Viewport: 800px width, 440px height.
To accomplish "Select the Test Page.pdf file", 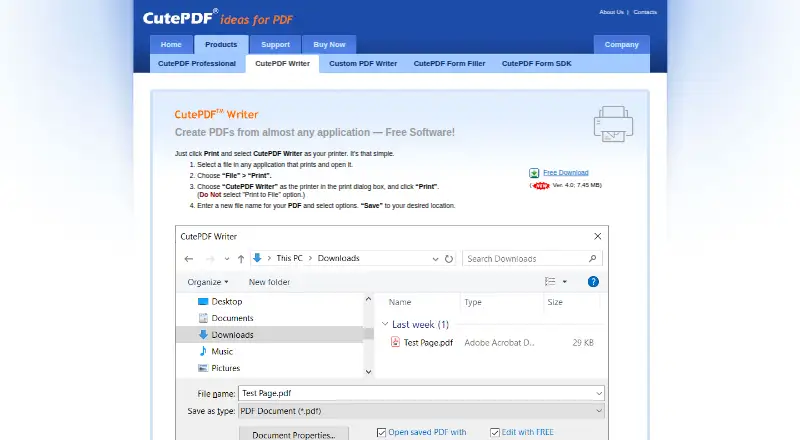I will 428,343.
